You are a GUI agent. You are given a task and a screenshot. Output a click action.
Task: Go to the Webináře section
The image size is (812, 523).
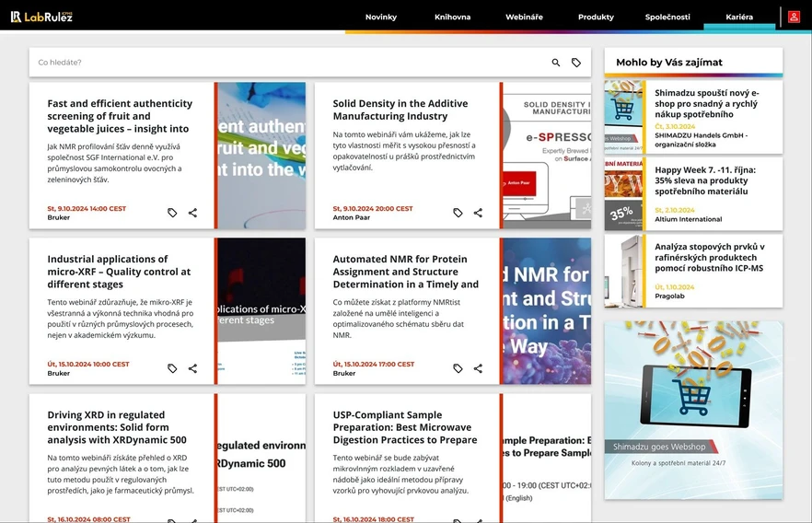pos(524,17)
